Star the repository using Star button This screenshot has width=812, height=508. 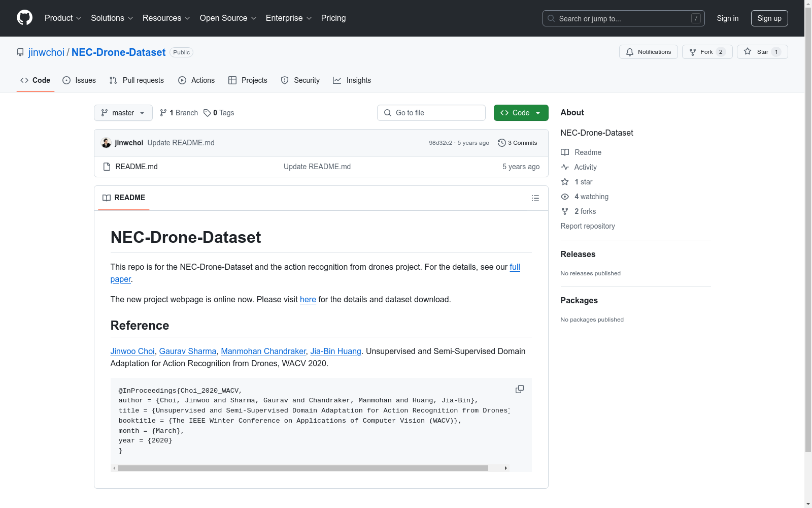[x=762, y=52]
